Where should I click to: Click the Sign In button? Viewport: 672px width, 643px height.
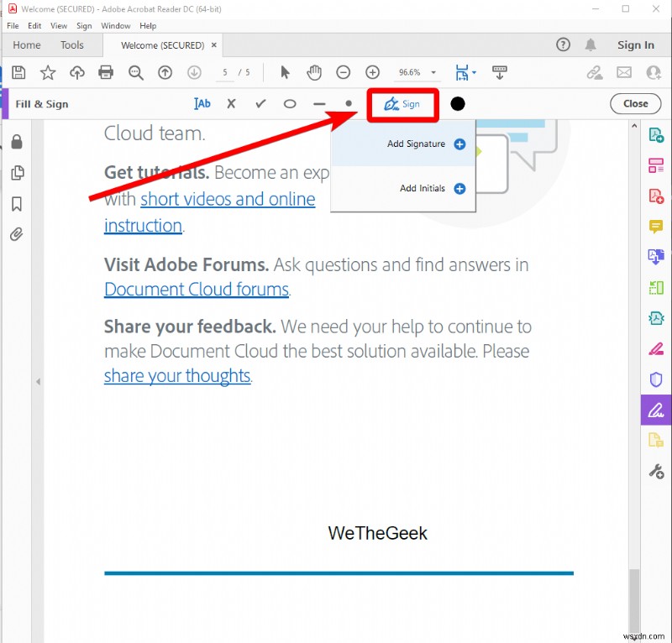pos(636,44)
